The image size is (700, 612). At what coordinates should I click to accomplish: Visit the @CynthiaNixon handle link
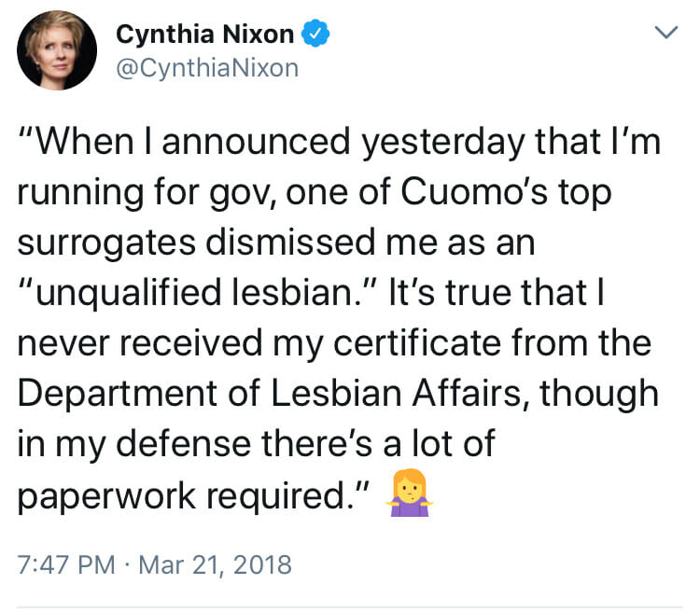[207, 68]
